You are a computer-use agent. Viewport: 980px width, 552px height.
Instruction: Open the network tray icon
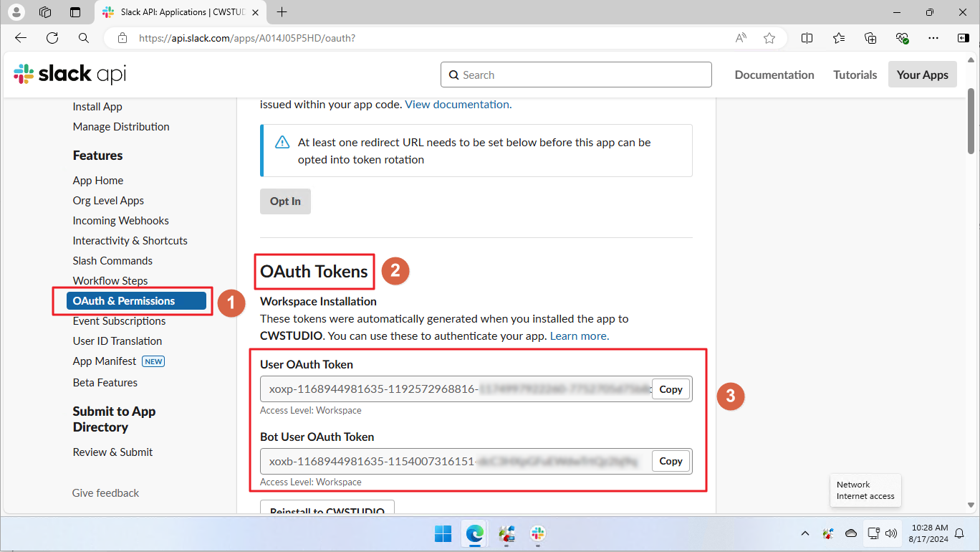[873, 533]
